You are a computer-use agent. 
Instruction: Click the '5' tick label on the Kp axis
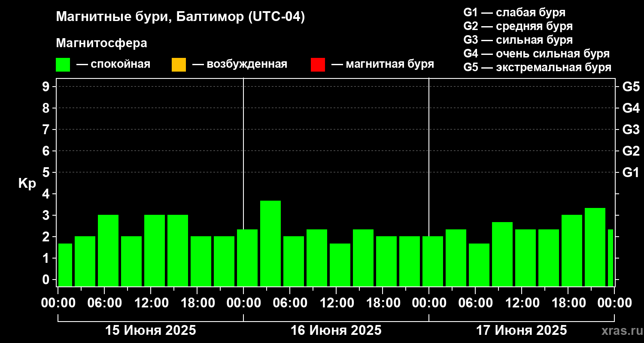tap(47, 172)
